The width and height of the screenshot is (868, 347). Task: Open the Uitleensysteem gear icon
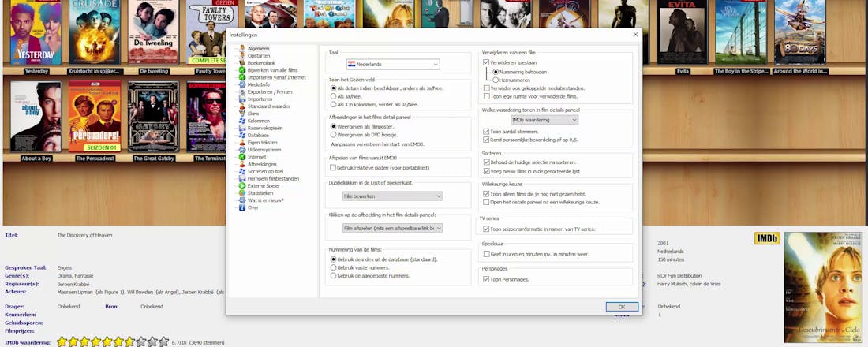(x=242, y=149)
